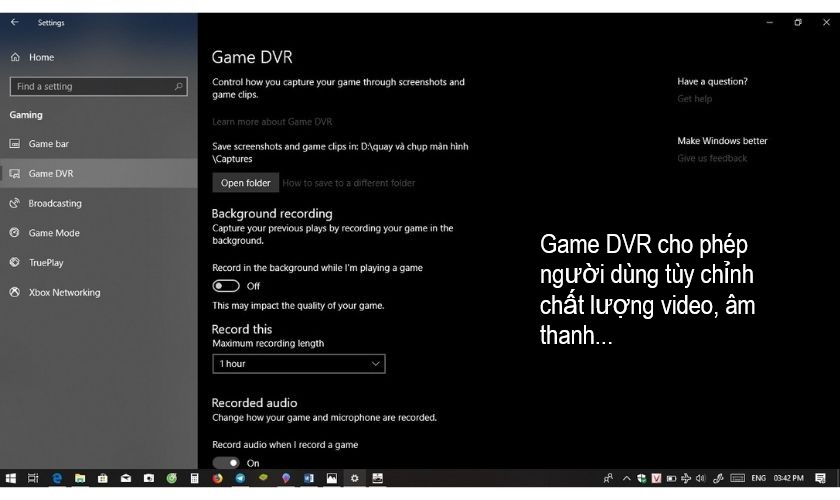Go to the TruePlay section
840x500 pixels.
(45, 263)
